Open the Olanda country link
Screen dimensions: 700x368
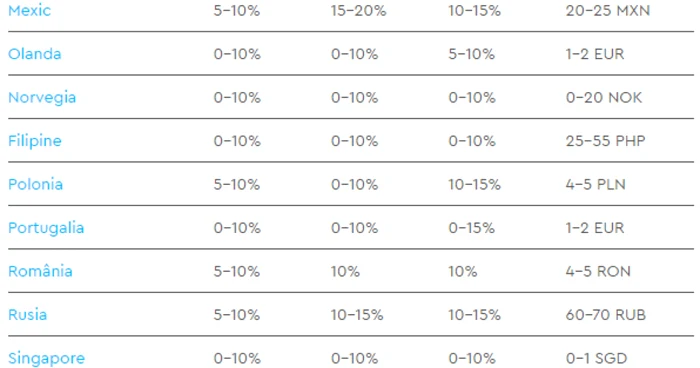click(x=34, y=54)
